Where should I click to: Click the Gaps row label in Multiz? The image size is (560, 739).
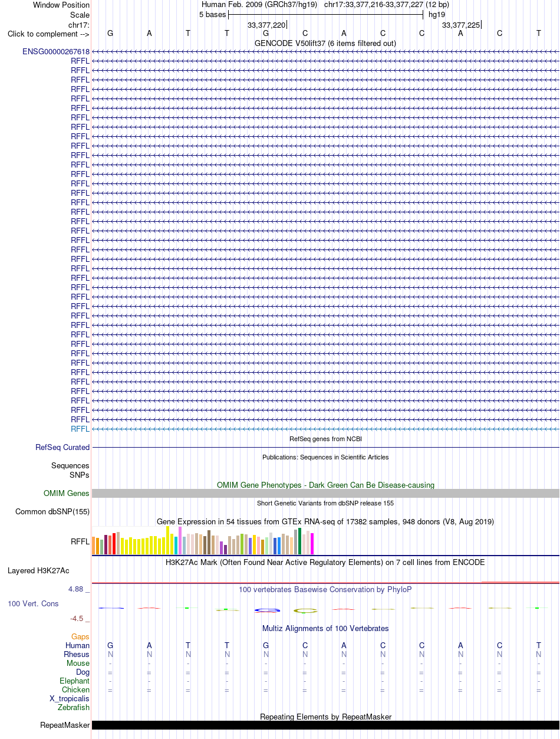tap(80, 637)
